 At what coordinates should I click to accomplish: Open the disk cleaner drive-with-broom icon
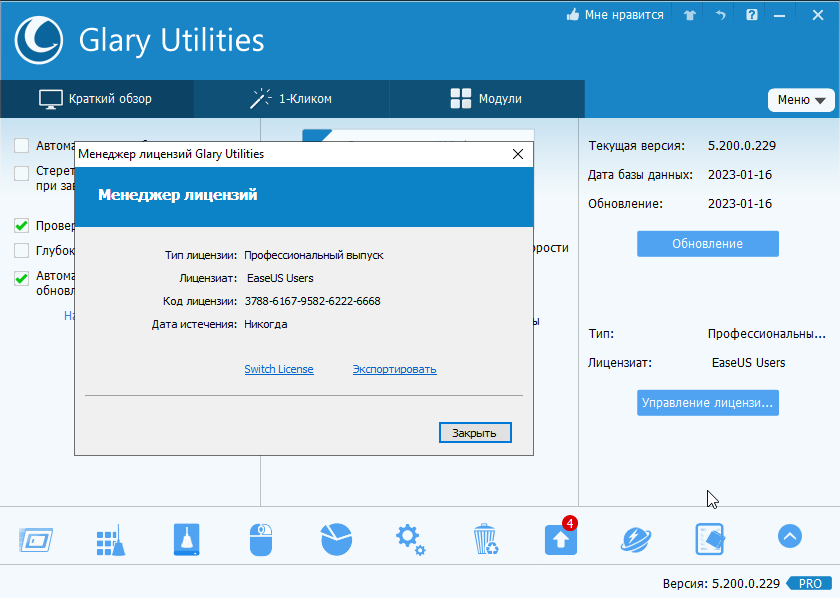[186, 539]
